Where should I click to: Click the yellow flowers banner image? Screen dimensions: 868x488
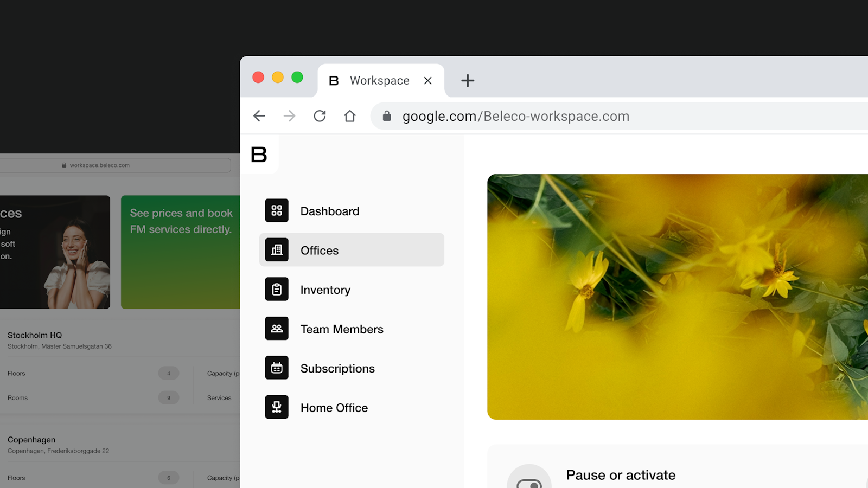click(x=677, y=297)
